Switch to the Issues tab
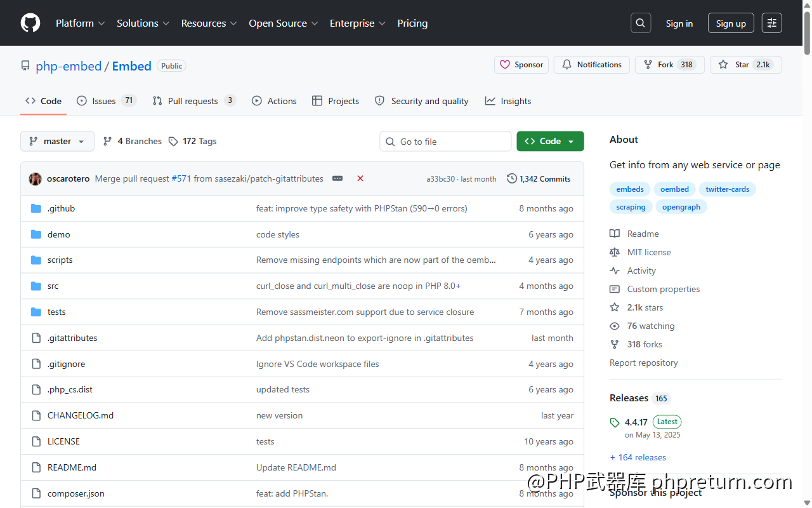This screenshot has width=812, height=508. 107,101
